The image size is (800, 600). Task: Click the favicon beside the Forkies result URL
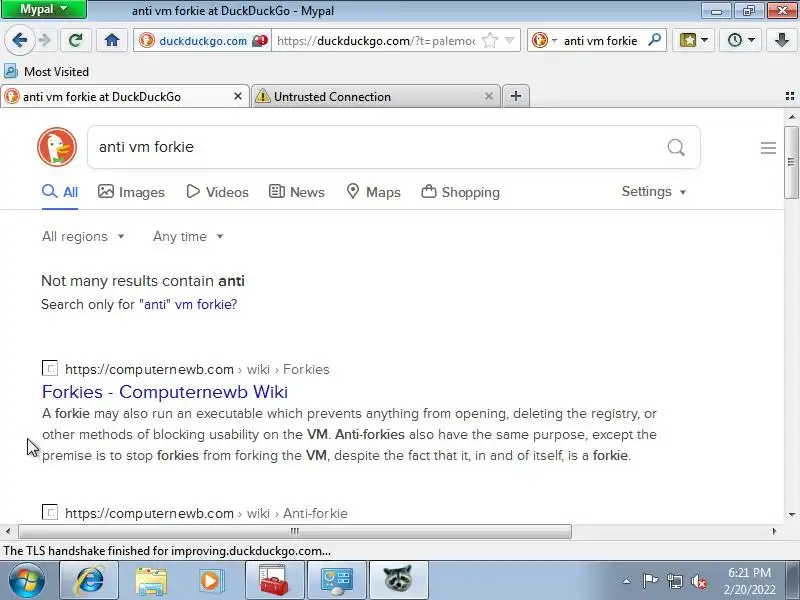tap(49, 368)
